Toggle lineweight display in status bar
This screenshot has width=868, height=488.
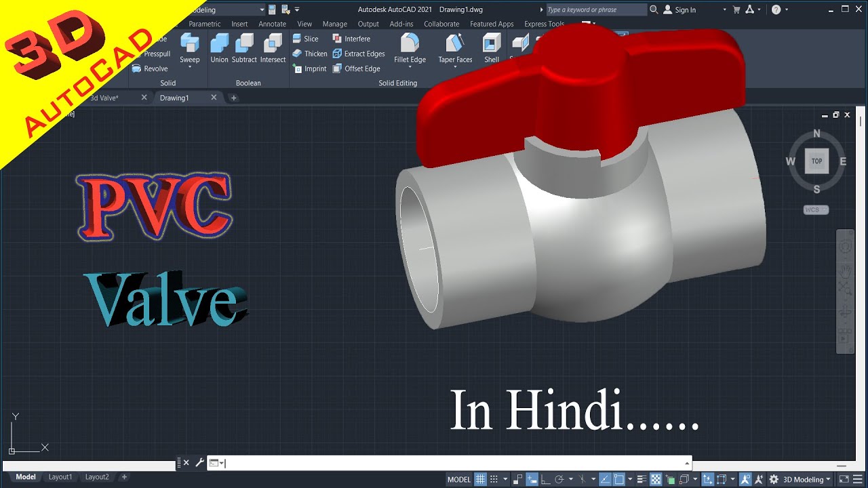(x=642, y=479)
